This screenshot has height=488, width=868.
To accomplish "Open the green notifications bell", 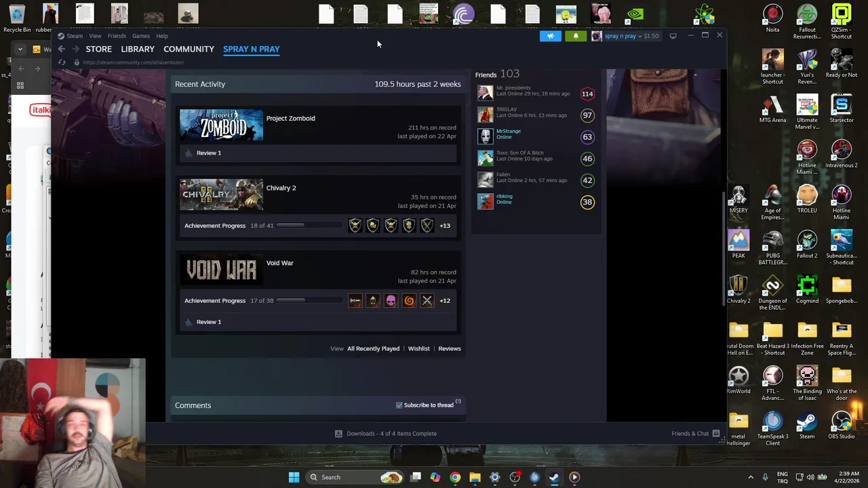I will click(576, 36).
